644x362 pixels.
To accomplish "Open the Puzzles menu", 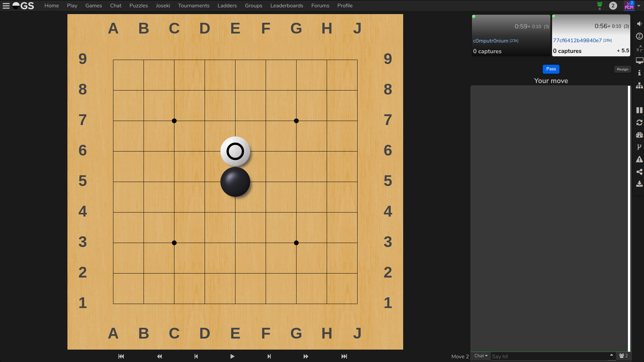I will click(139, 6).
